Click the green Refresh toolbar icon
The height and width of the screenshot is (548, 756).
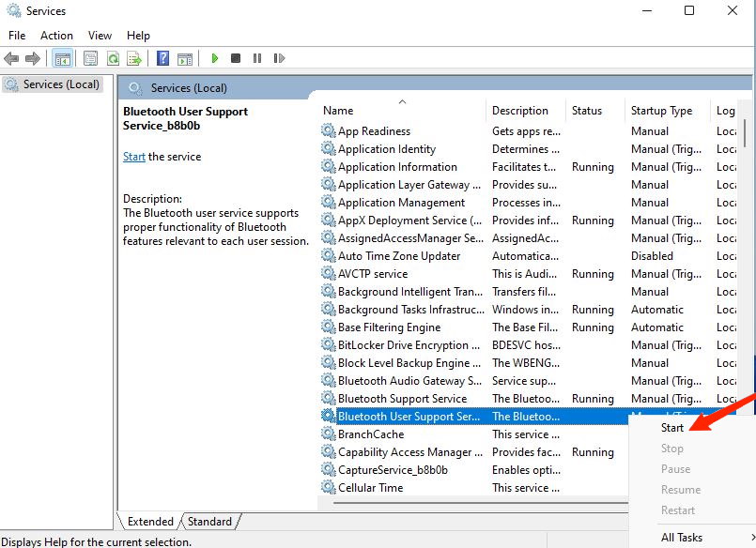click(x=113, y=58)
